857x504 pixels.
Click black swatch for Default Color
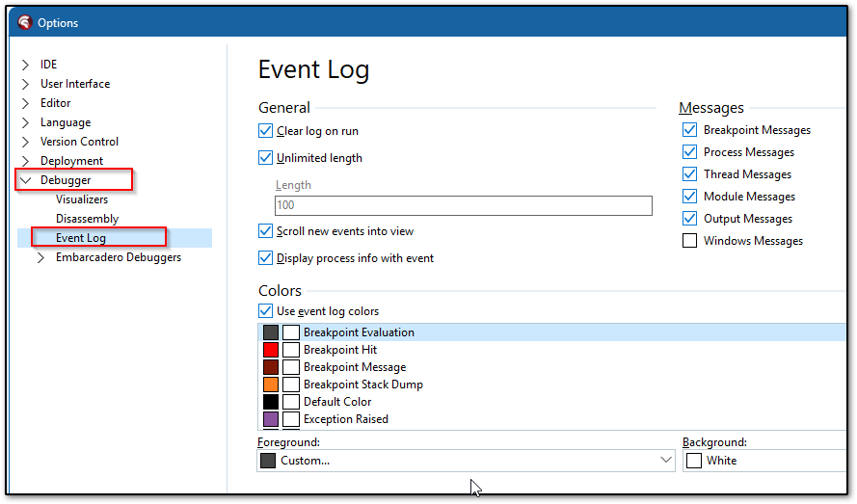click(271, 402)
